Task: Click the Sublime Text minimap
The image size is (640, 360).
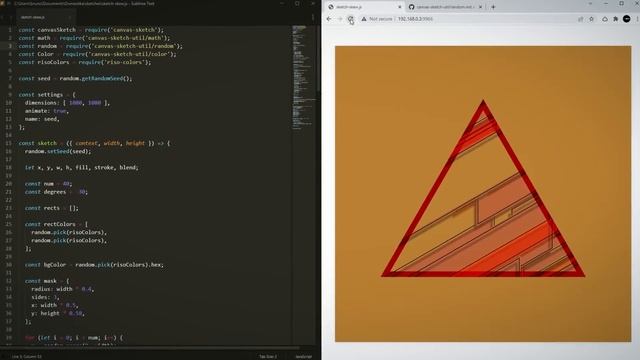Action: click(303, 78)
